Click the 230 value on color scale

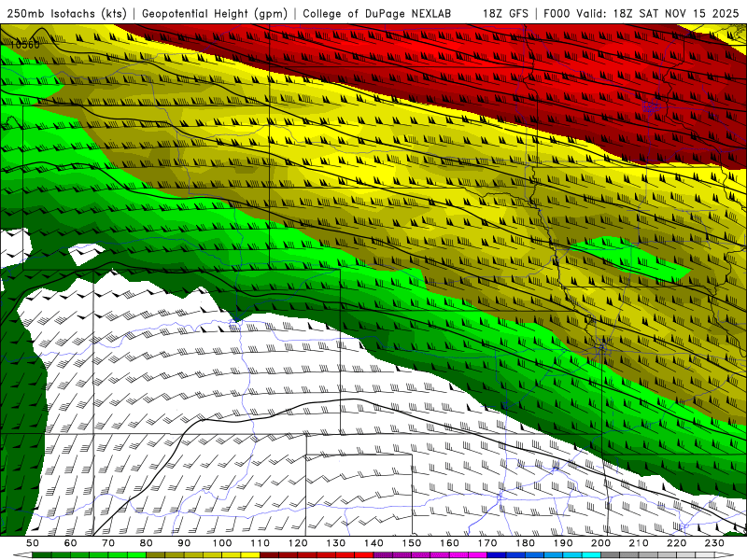(714, 543)
